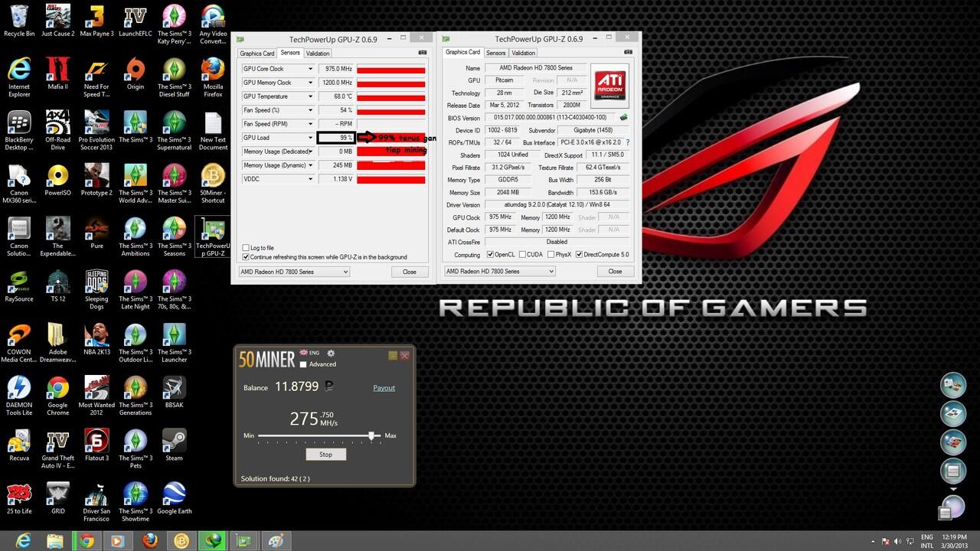Screen dimensions: 980x551
Task: Click the Bitcoin miner icon in the taskbar
Action: [x=181, y=540]
